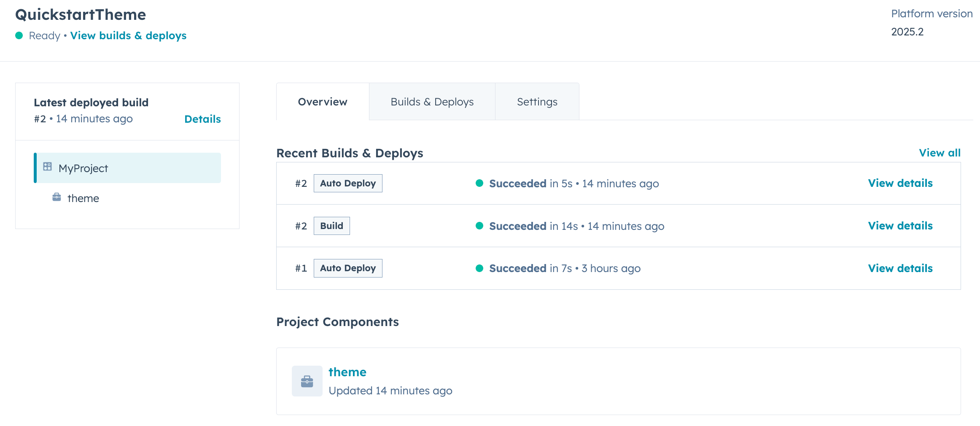980x426 pixels.
Task: Switch to the Builds & Deploys tab
Action: coord(432,102)
